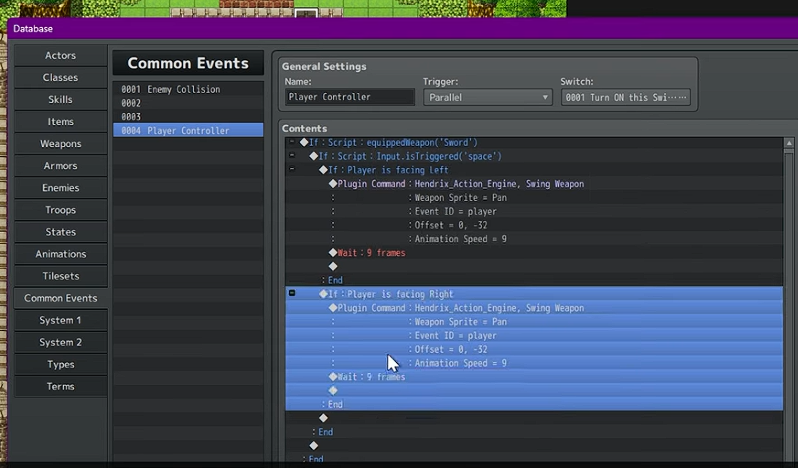
Task: Collapse the equippedWeapon('Sword') If block
Action: [291, 143]
